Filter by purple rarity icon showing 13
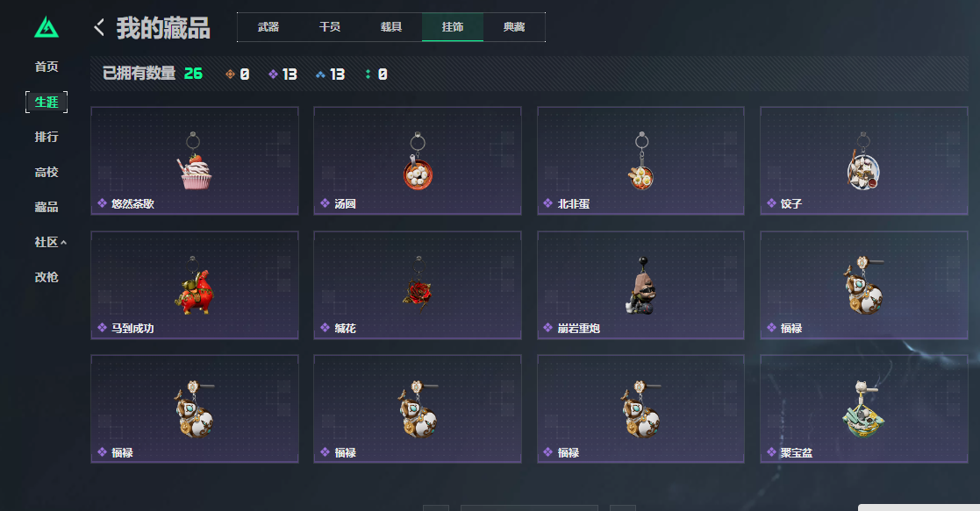Image resolution: width=980 pixels, height=511 pixels. [283, 75]
